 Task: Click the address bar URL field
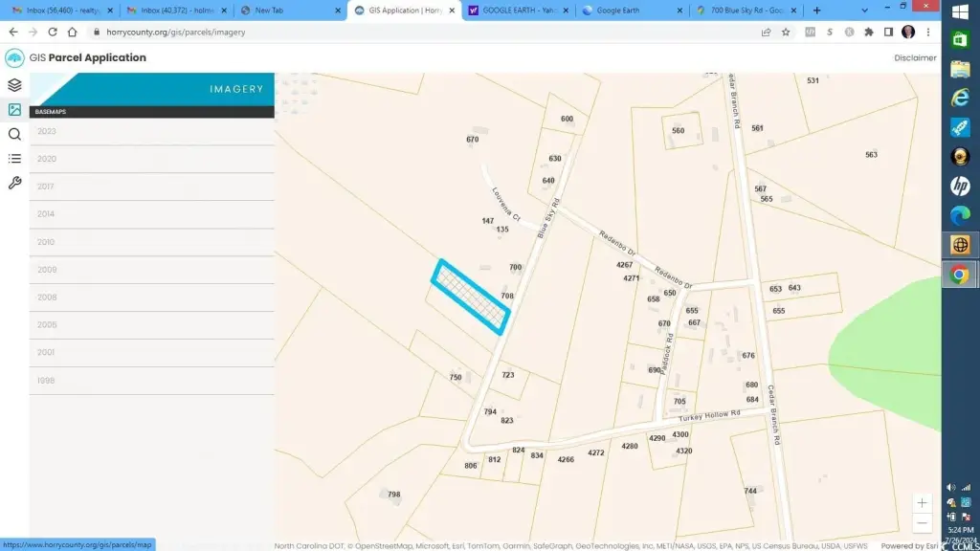pos(383,32)
